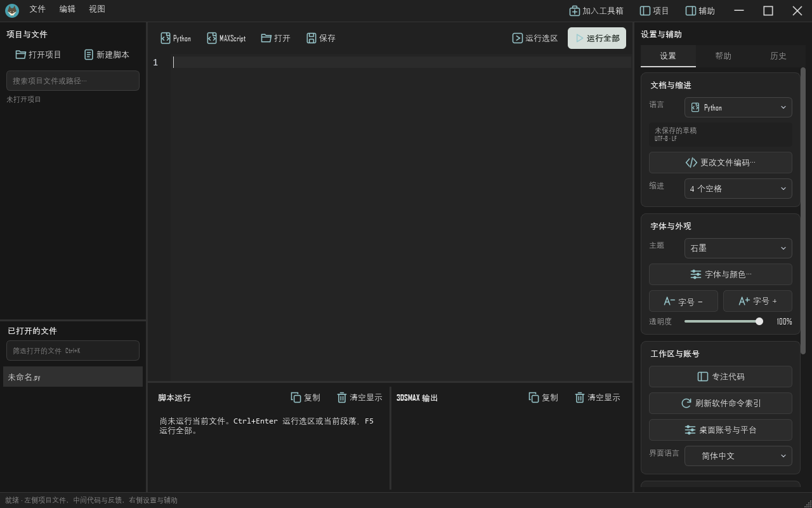This screenshot has height=508, width=812.
Task: Enable 专注代码 focus mode
Action: click(721, 377)
